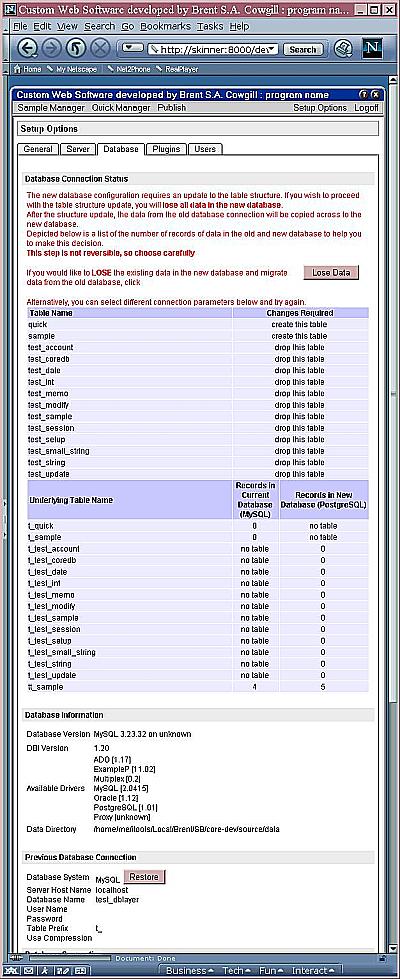Click Publish in the app menu
The image size is (400, 979).
coord(172,107)
